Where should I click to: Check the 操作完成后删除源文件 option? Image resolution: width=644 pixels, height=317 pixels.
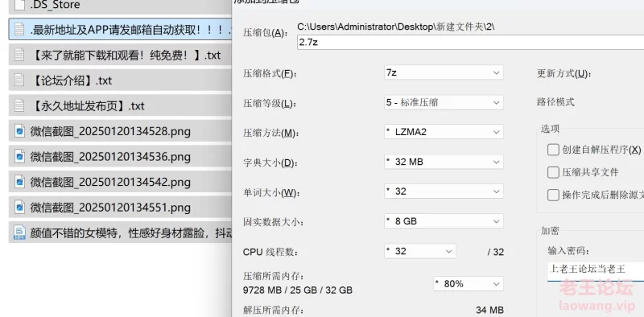pyautogui.click(x=553, y=195)
